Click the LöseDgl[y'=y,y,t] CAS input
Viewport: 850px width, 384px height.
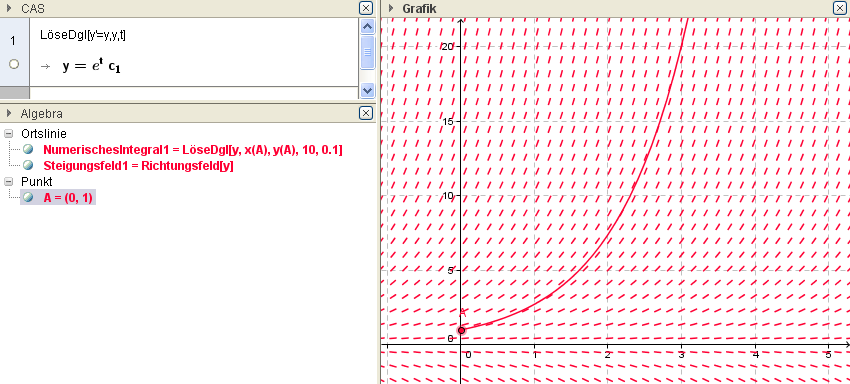pyautogui.click(x=83, y=35)
